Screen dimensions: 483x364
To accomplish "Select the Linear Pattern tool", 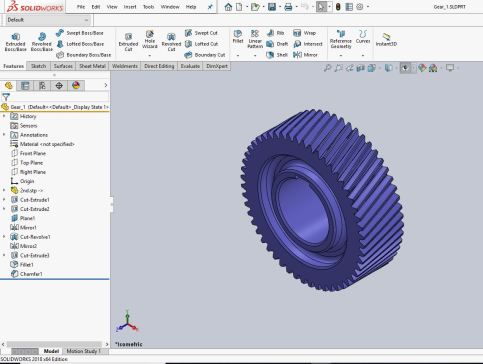I will coord(255,39).
